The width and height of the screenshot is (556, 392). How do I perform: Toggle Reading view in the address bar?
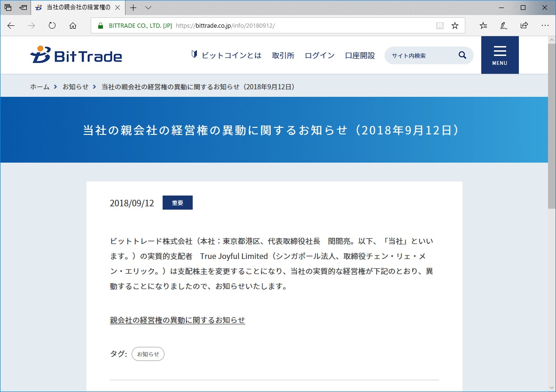point(439,25)
